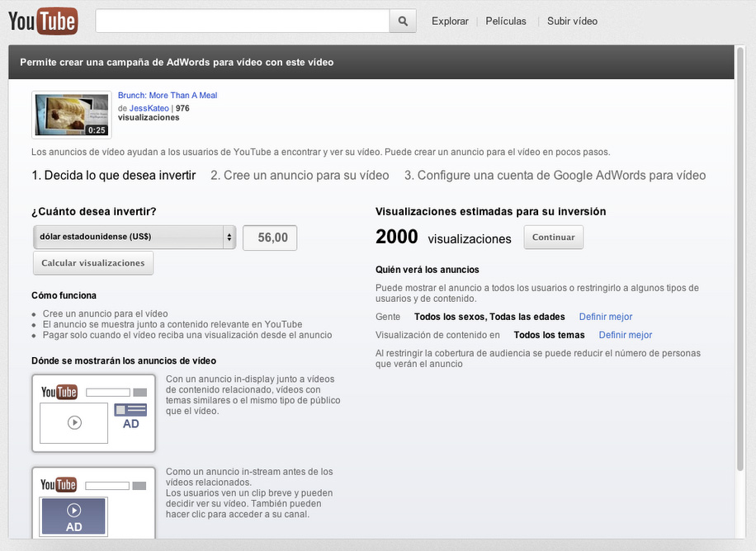756x551 pixels.
Task: Click the AdWords campaign header bar title
Action: click(177, 62)
